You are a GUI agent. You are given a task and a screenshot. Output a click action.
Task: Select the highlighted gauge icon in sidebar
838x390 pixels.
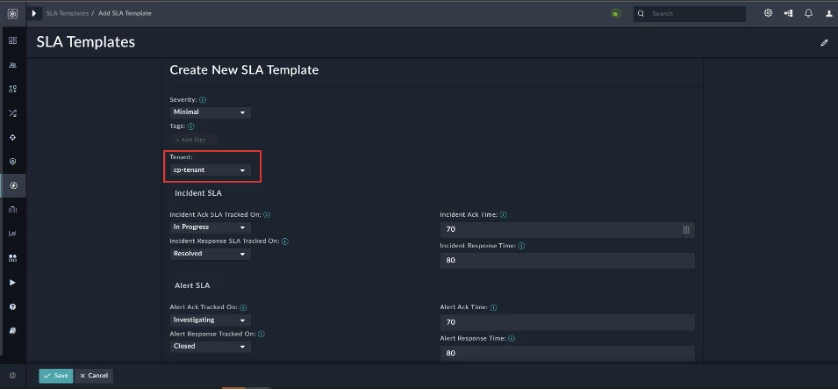pyautogui.click(x=13, y=186)
